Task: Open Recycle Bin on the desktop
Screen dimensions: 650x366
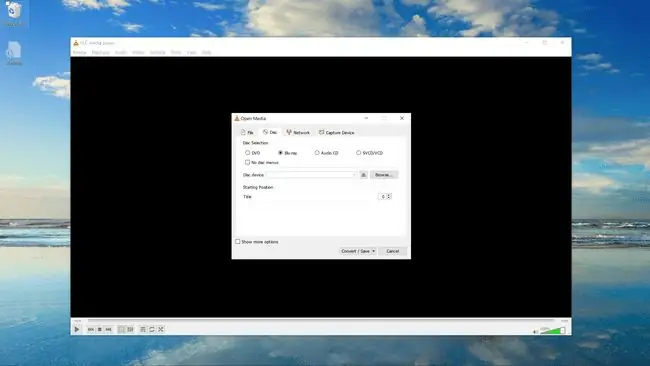Action: click(13, 13)
